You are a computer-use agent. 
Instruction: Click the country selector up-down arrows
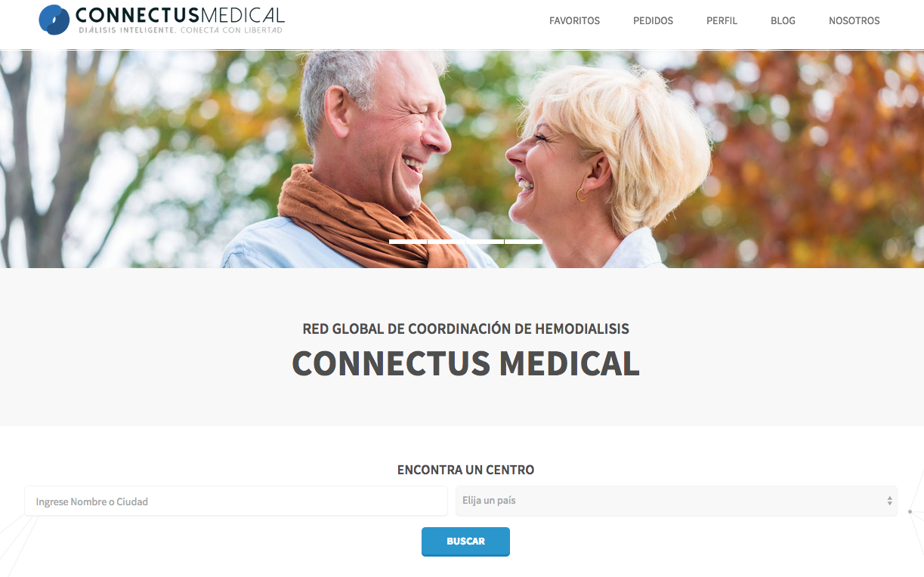coord(889,501)
